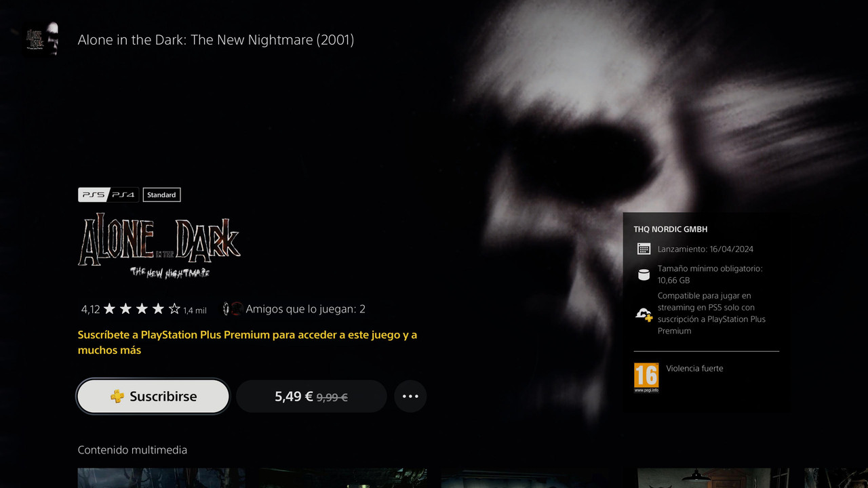Click the crossed-out 9,99 € original price
The width and height of the screenshot is (868, 488).
332,397
